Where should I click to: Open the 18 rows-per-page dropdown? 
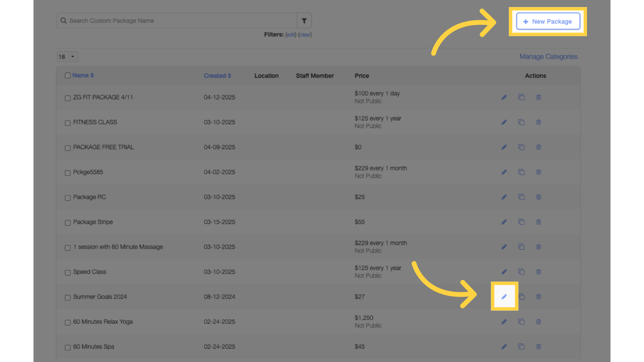click(67, 57)
